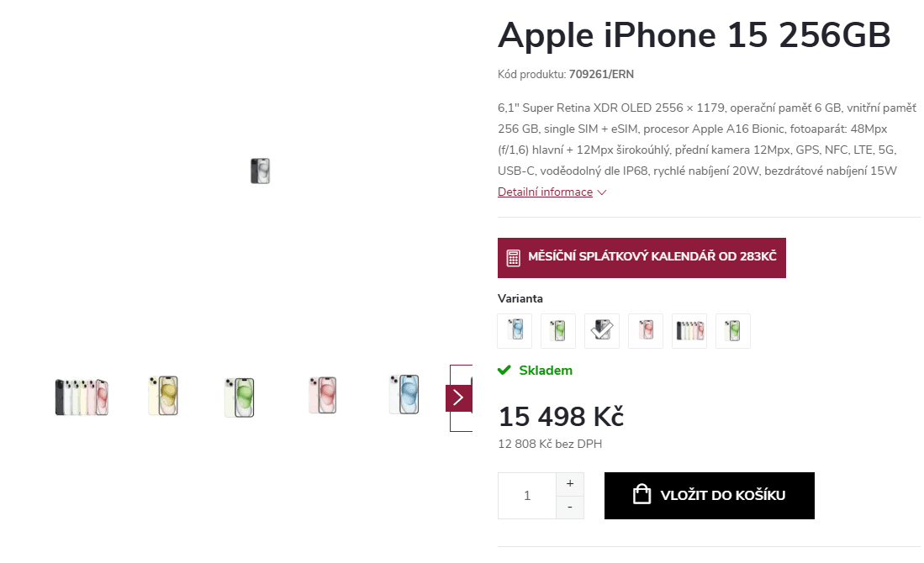Select the multi-color iPhone variant swatch
Image resolution: width=924 pixels, height=563 pixels.
coord(689,330)
